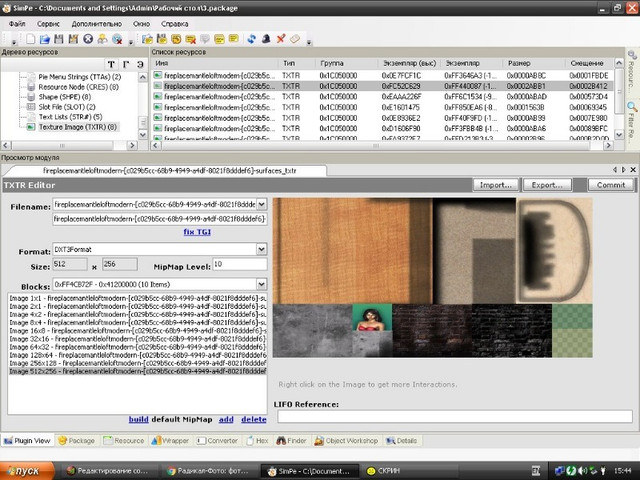640x480 pixels.
Task: Switch to the Finder tab
Action: (291, 441)
